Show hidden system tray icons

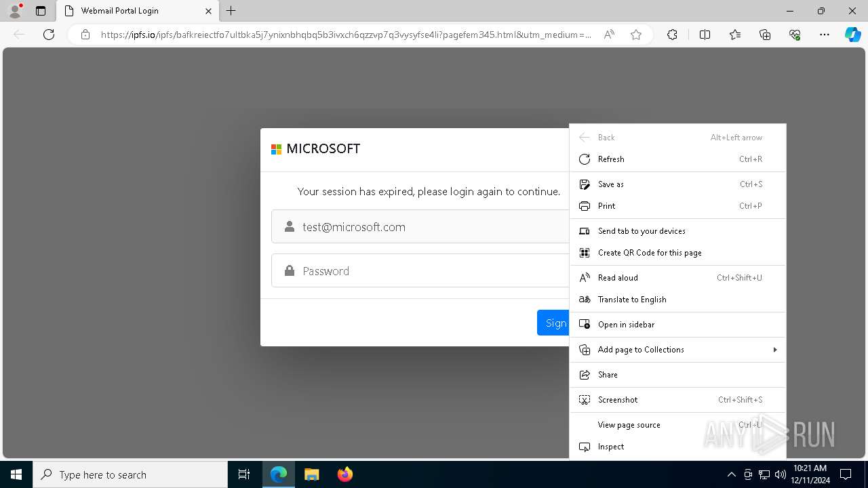pos(731,474)
